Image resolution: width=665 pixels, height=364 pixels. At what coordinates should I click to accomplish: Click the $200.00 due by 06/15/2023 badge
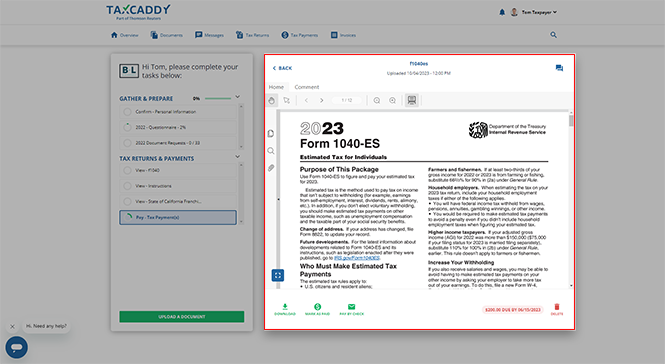coord(513,310)
